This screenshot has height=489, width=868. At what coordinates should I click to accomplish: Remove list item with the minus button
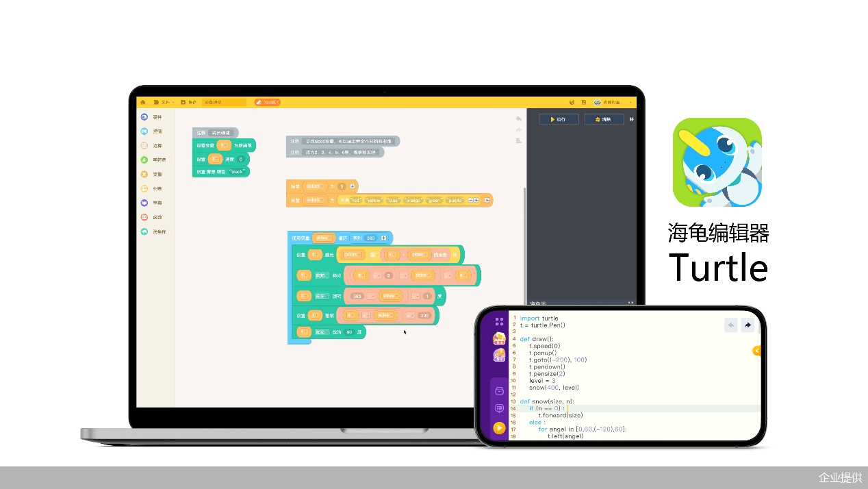[471, 200]
